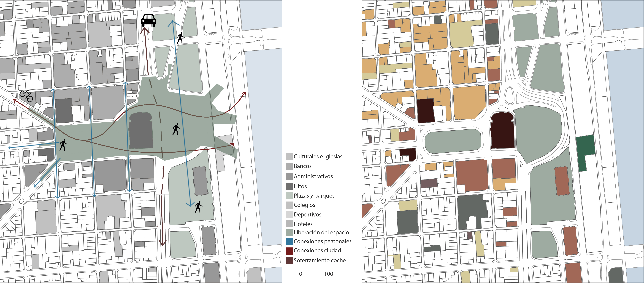The height and width of the screenshot is (283, 644).
Task: Click the '0' scale bar label
Action: [300, 274]
